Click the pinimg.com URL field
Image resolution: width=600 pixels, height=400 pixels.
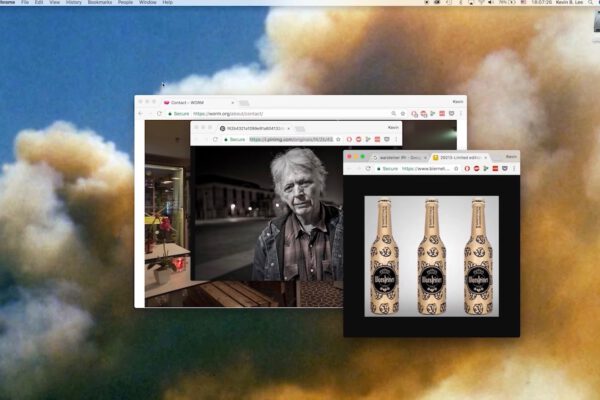tap(290, 139)
